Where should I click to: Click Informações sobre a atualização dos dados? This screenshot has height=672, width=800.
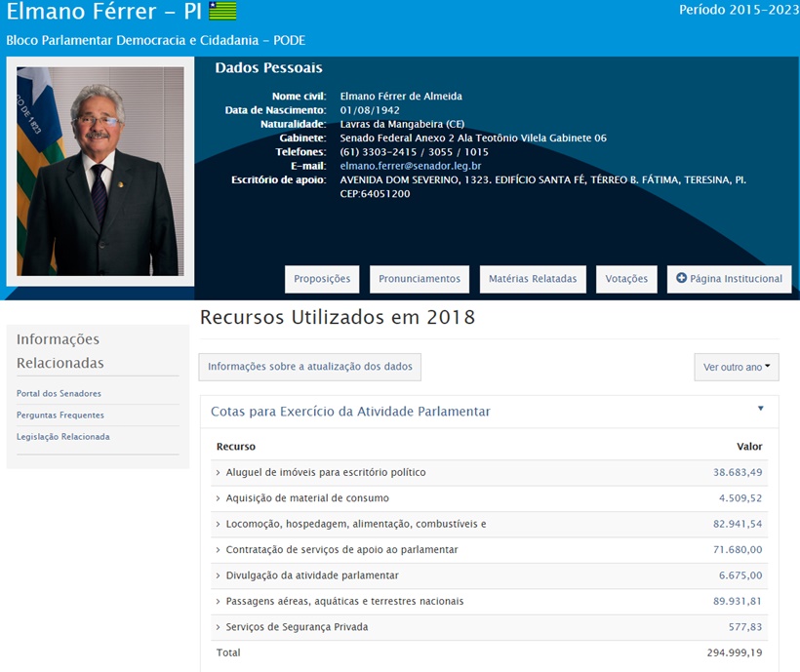tap(309, 367)
